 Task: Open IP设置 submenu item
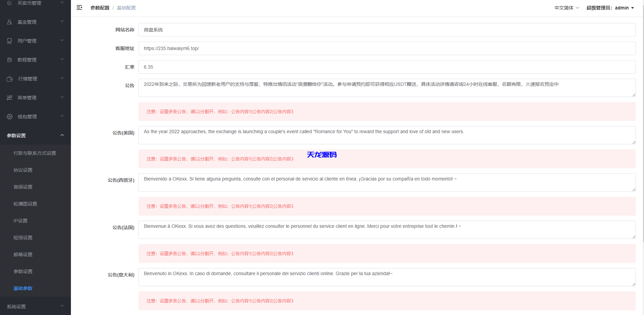[21, 221]
